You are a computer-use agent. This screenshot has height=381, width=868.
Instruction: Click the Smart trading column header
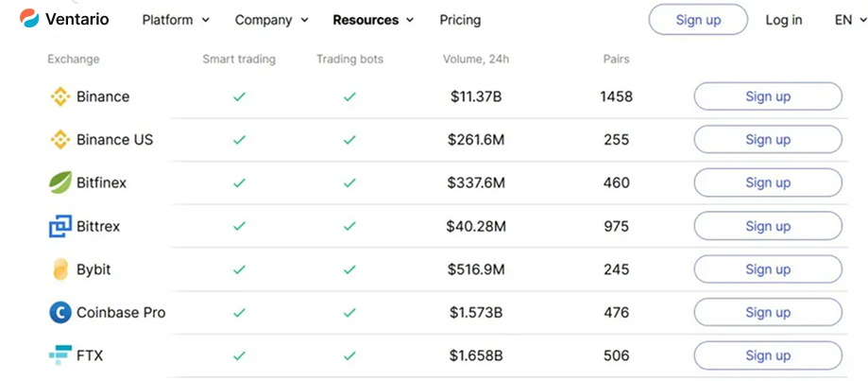tap(239, 59)
